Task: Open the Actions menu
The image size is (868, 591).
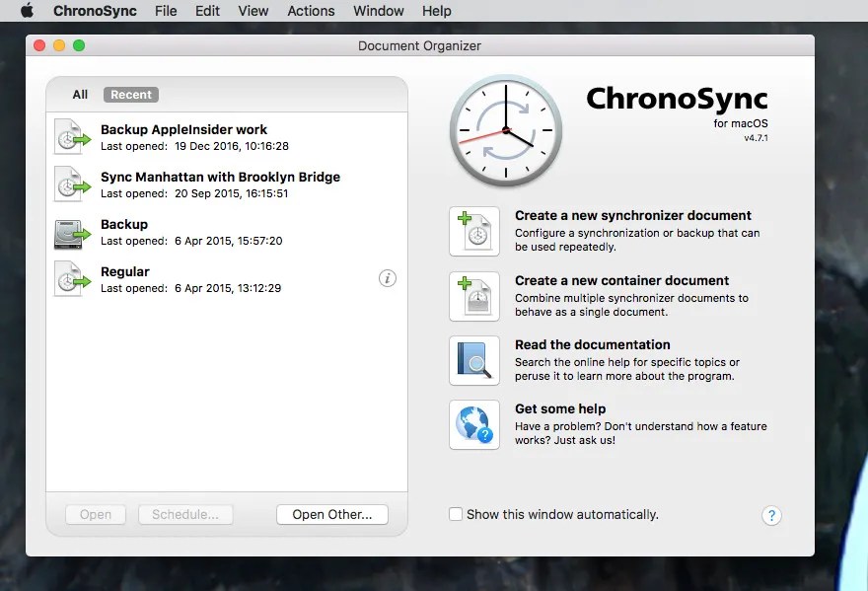Action: (311, 11)
